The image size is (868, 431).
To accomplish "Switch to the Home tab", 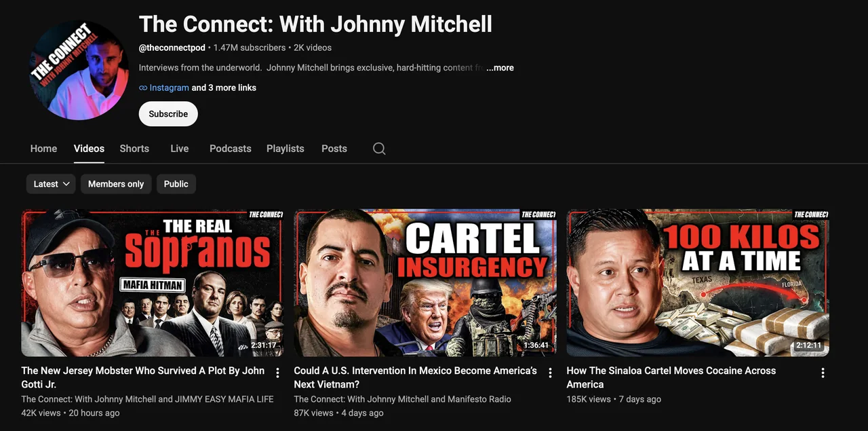I will coord(43,149).
